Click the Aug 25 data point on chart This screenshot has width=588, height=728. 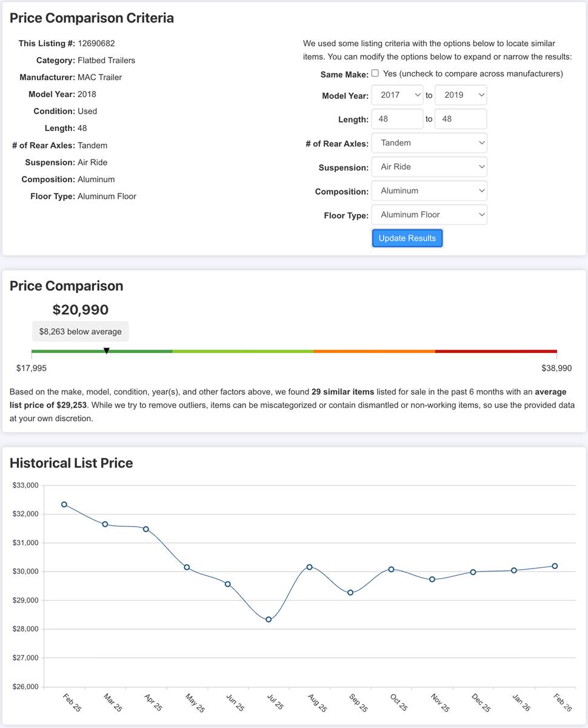[x=310, y=567]
